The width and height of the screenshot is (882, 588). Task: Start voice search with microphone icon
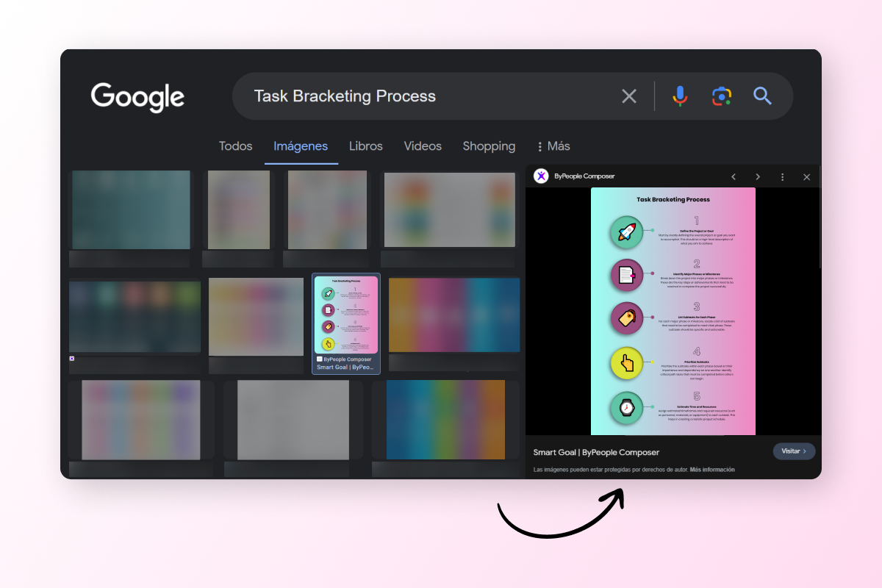pyautogui.click(x=680, y=96)
